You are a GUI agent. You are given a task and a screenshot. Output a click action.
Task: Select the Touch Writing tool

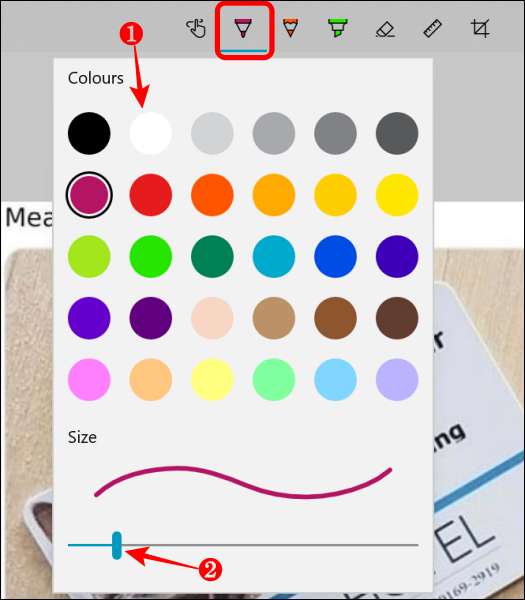click(196, 29)
